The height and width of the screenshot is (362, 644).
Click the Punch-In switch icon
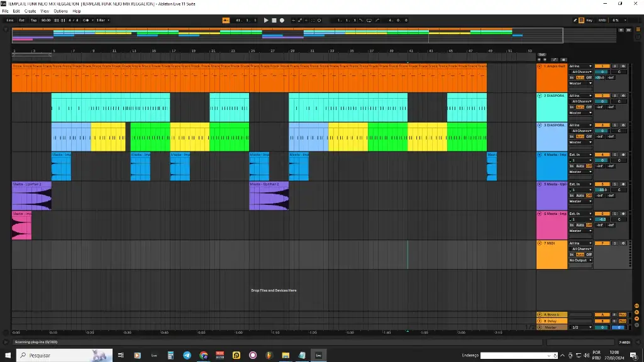361,20
